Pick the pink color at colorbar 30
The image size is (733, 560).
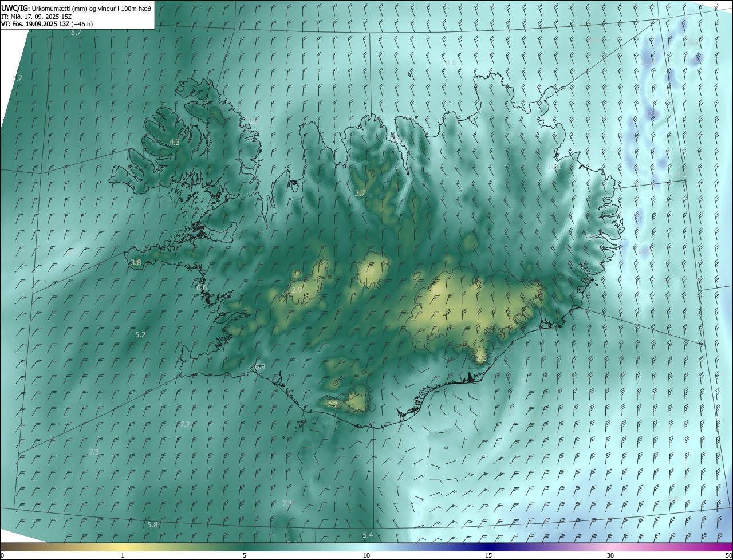click(x=610, y=547)
